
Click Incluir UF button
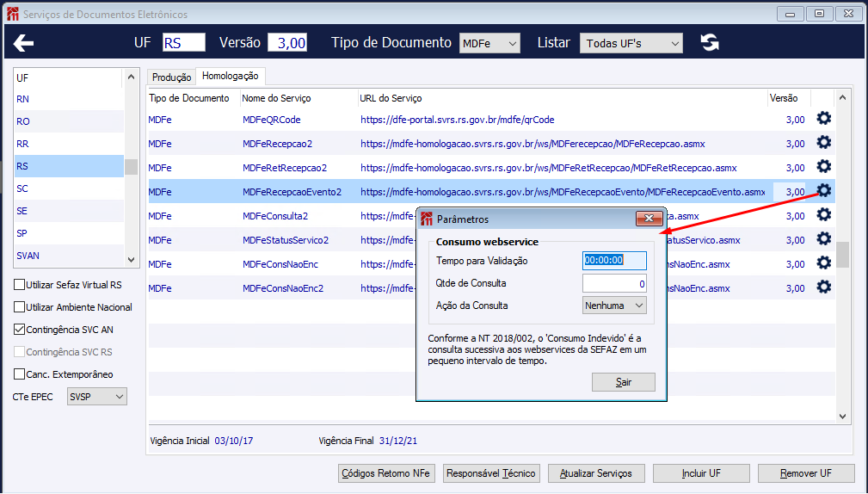[701, 473]
